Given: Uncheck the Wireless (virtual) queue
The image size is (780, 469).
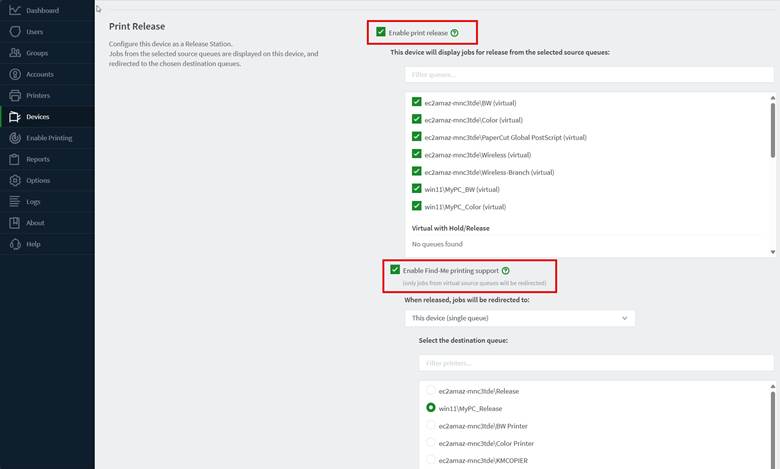Looking at the screenshot, I should tap(416, 154).
